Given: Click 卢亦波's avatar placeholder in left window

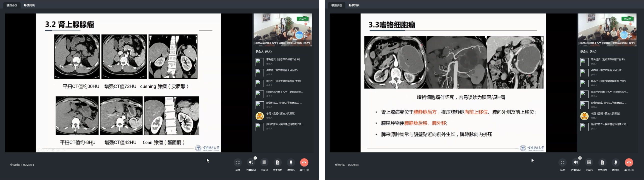Looking at the screenshot, I should (x=259, y=72).
